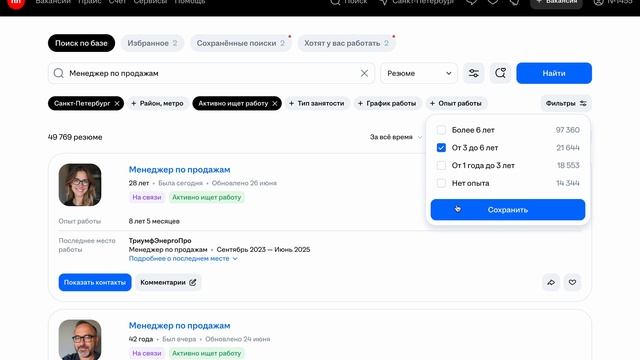This screenshot has width=640, height=360.
Task: Save this search with the heart-magnifier icon
Action: [500, 73]
